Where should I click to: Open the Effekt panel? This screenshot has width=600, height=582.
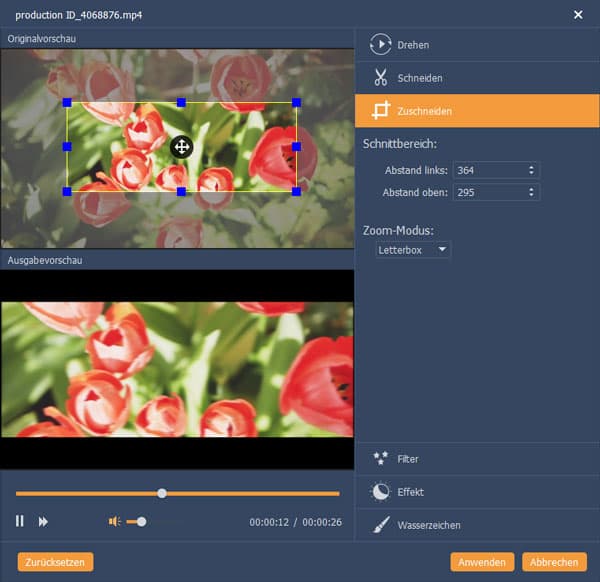point(477,492)
